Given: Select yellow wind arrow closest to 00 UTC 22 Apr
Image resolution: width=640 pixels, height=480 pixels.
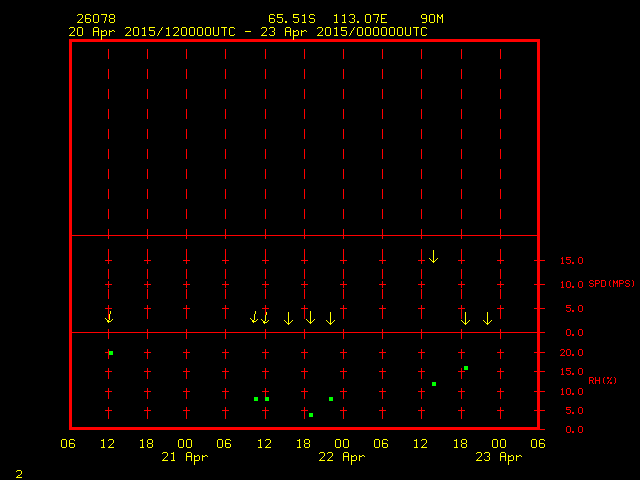Looking at the screenshot, I should coord(331,318).
